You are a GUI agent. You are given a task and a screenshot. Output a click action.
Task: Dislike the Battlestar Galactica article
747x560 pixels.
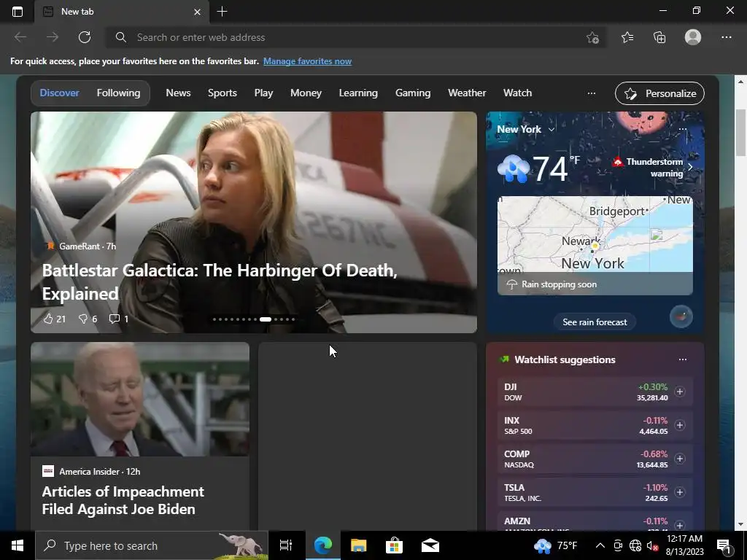(88, 319)
